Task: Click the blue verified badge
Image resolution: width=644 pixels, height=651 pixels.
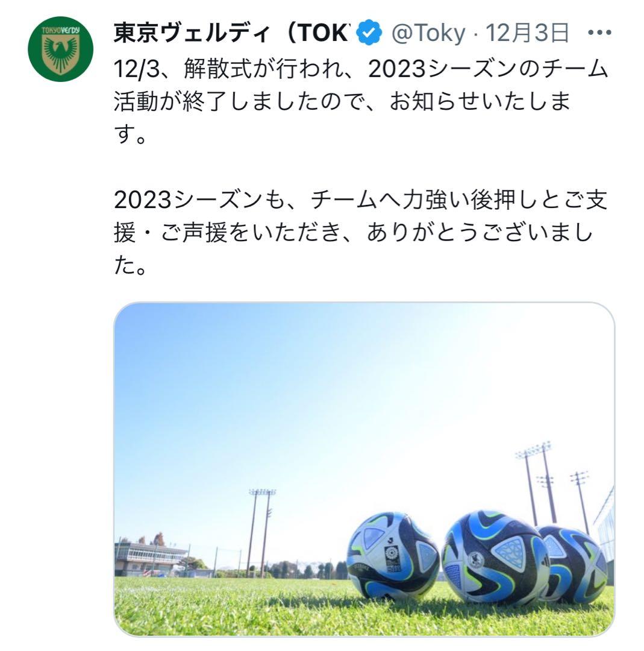Action: point(369,34)
